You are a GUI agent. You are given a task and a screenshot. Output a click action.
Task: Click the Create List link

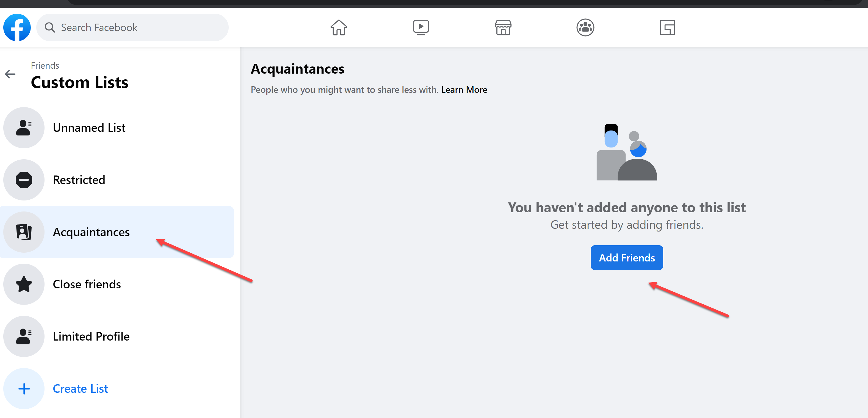pyautogui.click(x=80, y=388)
